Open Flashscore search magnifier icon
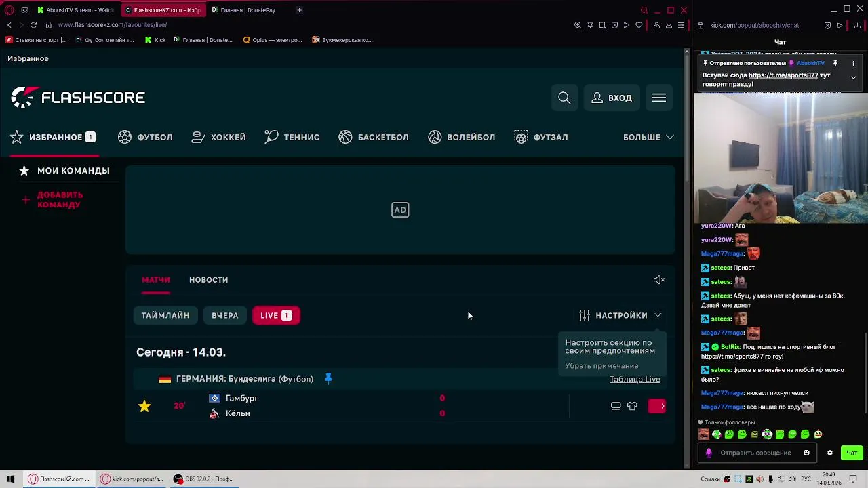 [564, 98]
